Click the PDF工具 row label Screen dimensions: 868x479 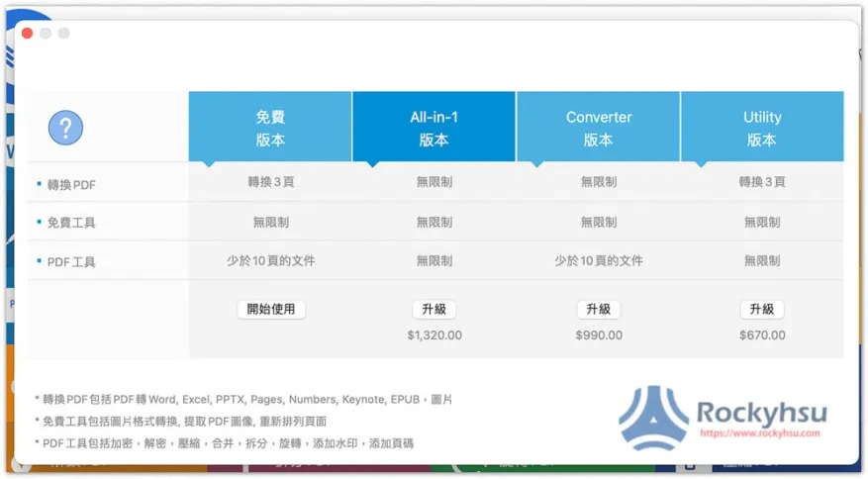[x=71, y=263]
